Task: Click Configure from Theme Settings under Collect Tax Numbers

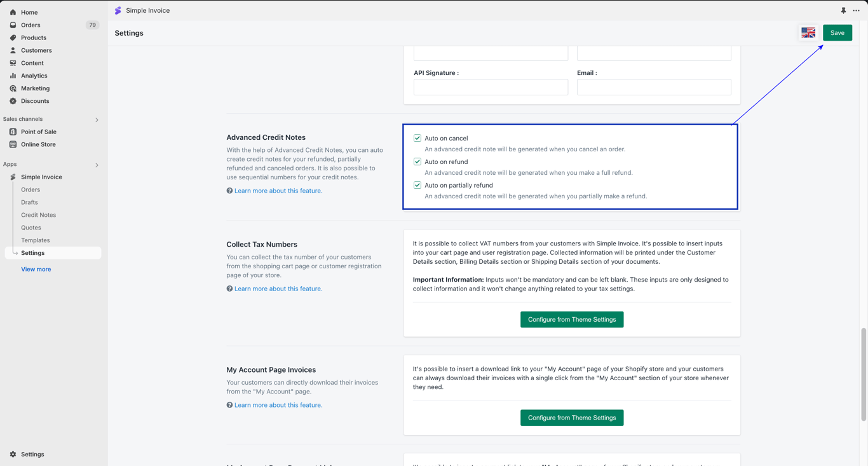Action: (572, 320)
